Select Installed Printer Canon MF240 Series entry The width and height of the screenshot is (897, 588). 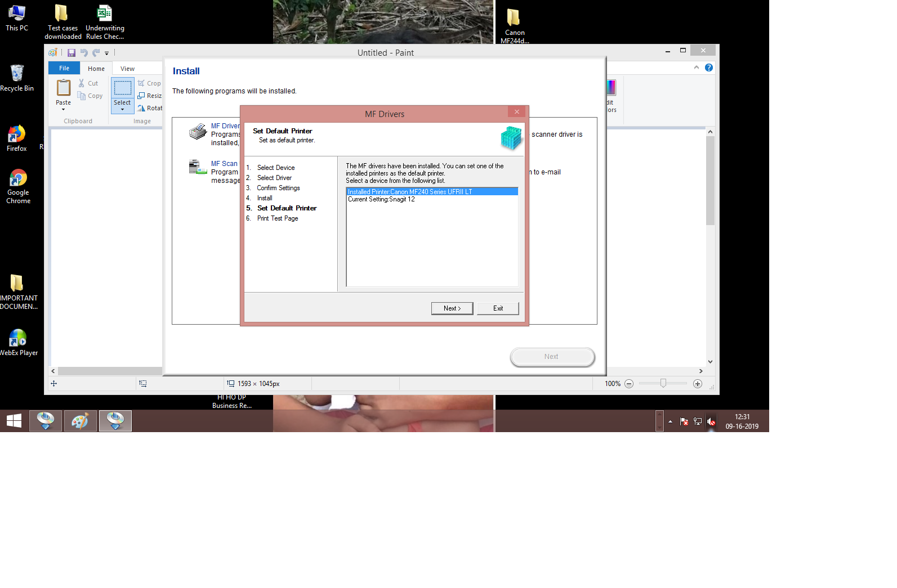click(432, 192)
